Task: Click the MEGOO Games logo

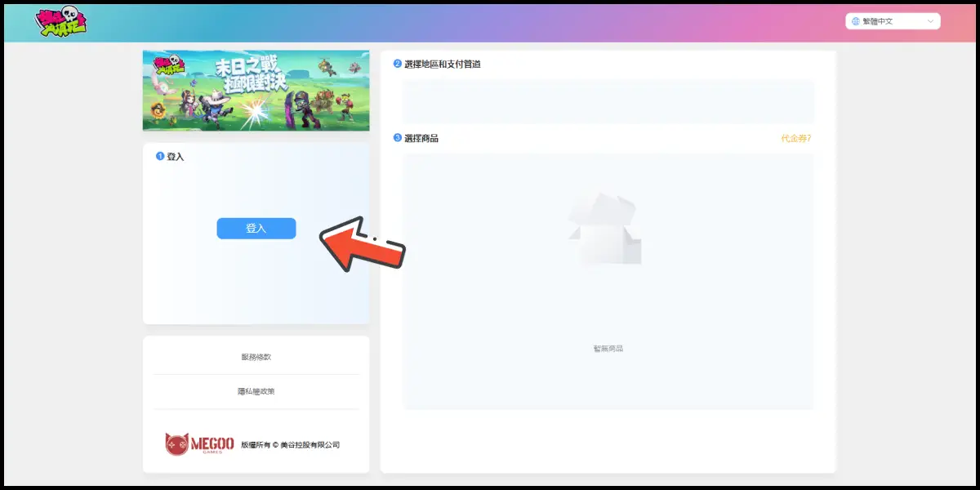Action: pyautogui.click(x=199, y=444)
